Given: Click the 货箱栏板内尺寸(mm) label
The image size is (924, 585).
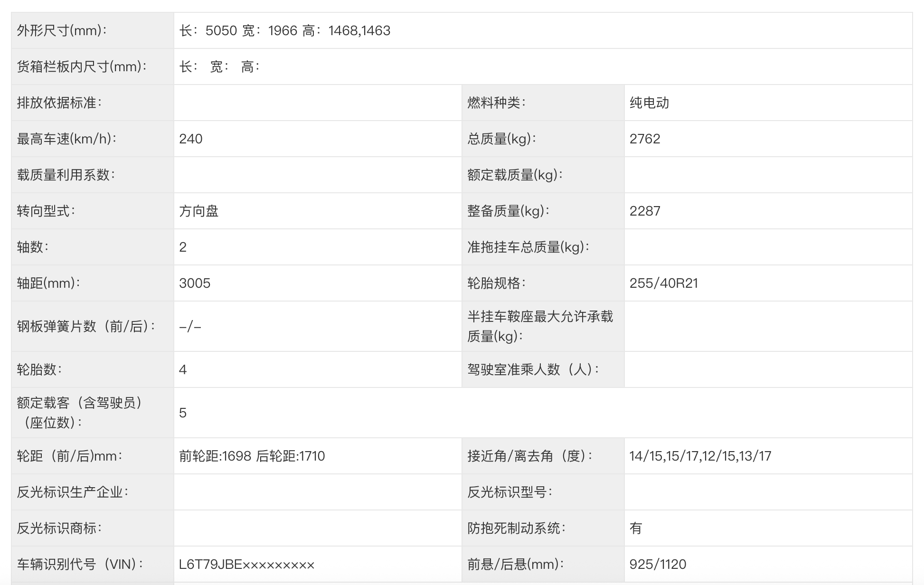Looking at the screenshot, I should (82, 67).
